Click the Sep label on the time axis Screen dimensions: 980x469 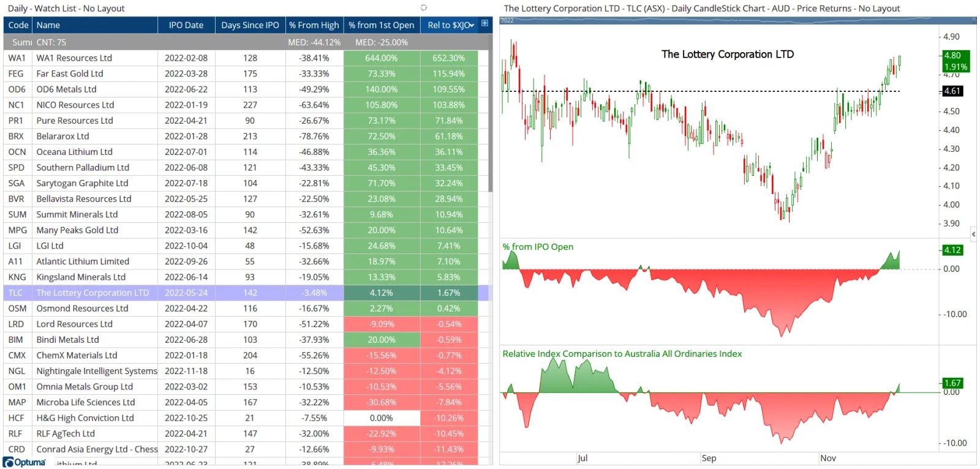click(x=709, y=458)
